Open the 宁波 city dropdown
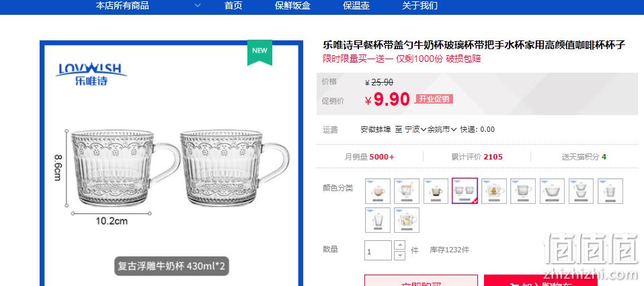The height and width of the screenshot is (286, 644). coord(415,129)
